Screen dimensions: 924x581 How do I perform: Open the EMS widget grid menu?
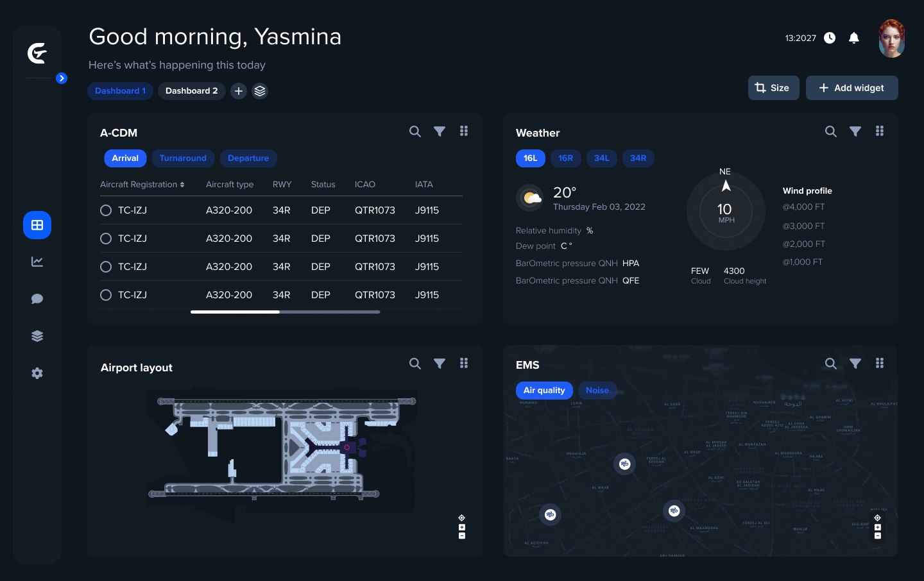[x=879, y=364]
